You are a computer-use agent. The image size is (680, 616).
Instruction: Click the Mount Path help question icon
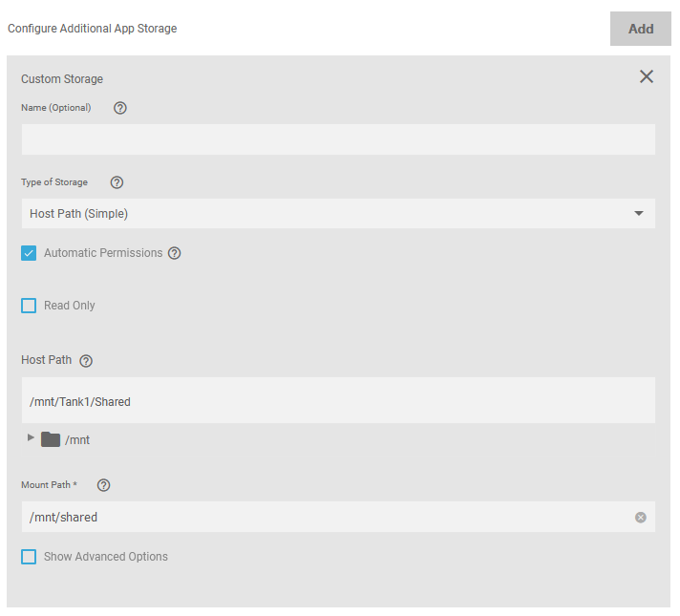[x=104, y=485]
